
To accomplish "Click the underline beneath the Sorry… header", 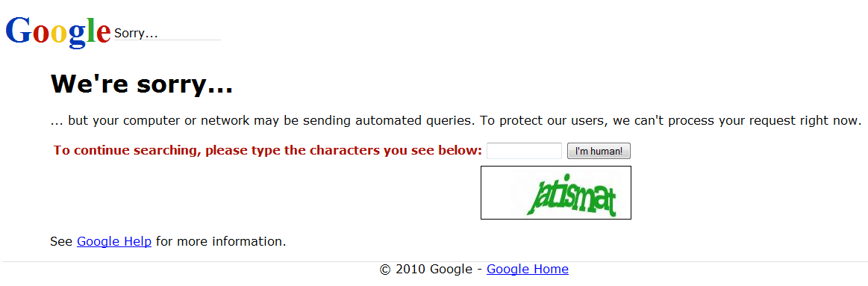I will click(x=167, y=40).
